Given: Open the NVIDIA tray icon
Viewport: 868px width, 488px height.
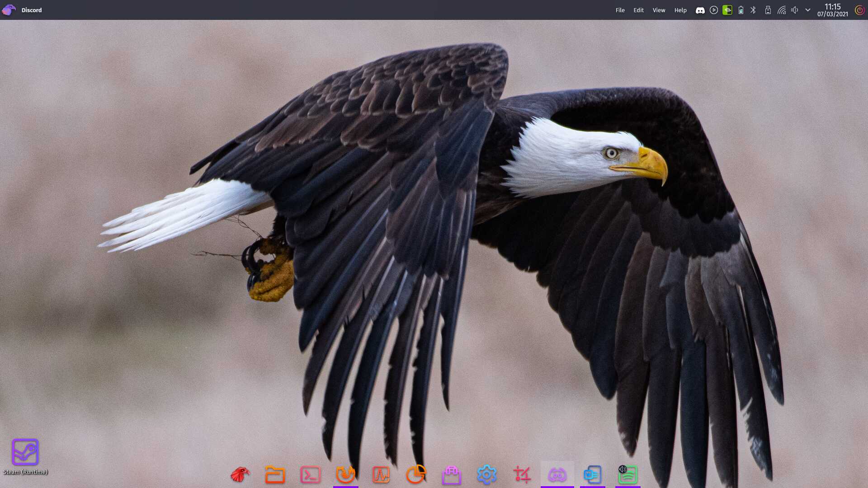Looking at the screenshot, I should [727, 10].
